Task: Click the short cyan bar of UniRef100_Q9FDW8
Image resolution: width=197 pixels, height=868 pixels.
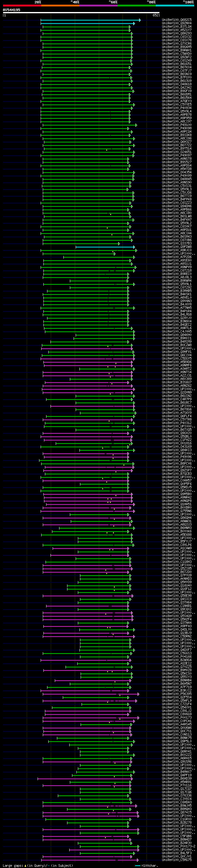Action: pos(105,247)
